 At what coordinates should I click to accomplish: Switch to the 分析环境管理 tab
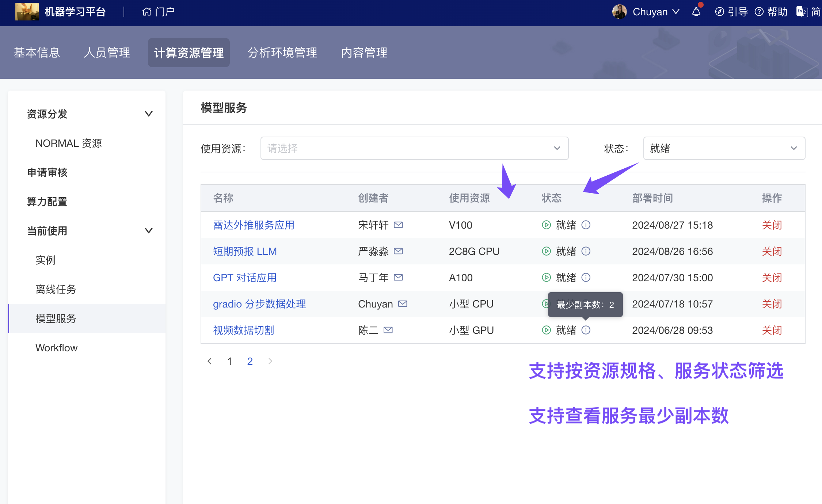(x=282, y=52)
